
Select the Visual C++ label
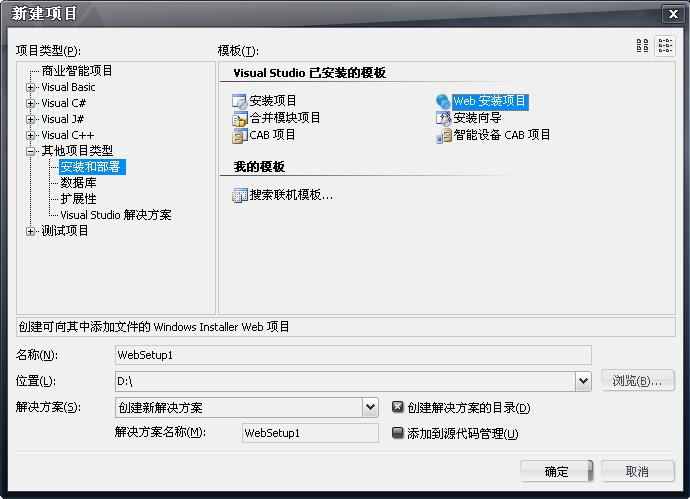67,135
